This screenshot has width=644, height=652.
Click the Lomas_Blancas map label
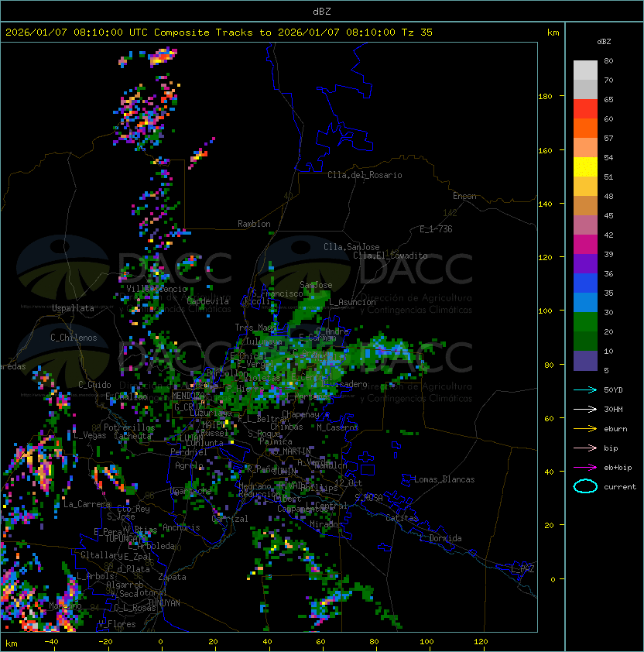pos(444,479)
